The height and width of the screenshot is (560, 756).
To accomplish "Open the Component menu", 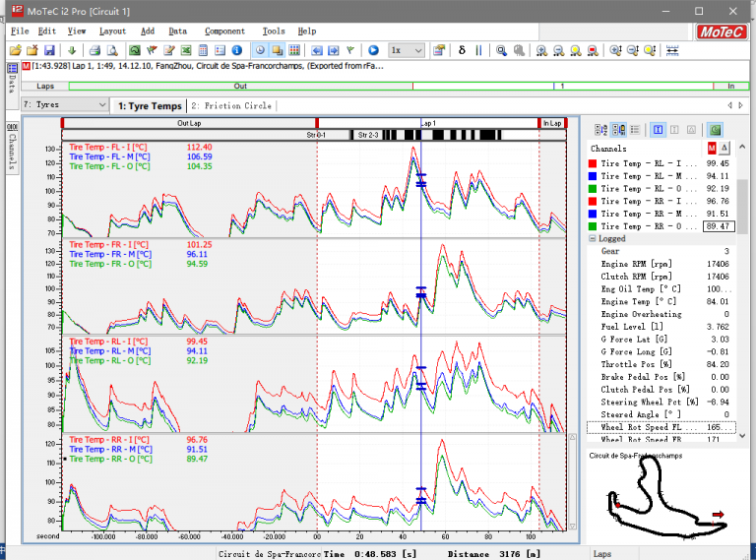I will click(x=224, y=31).
